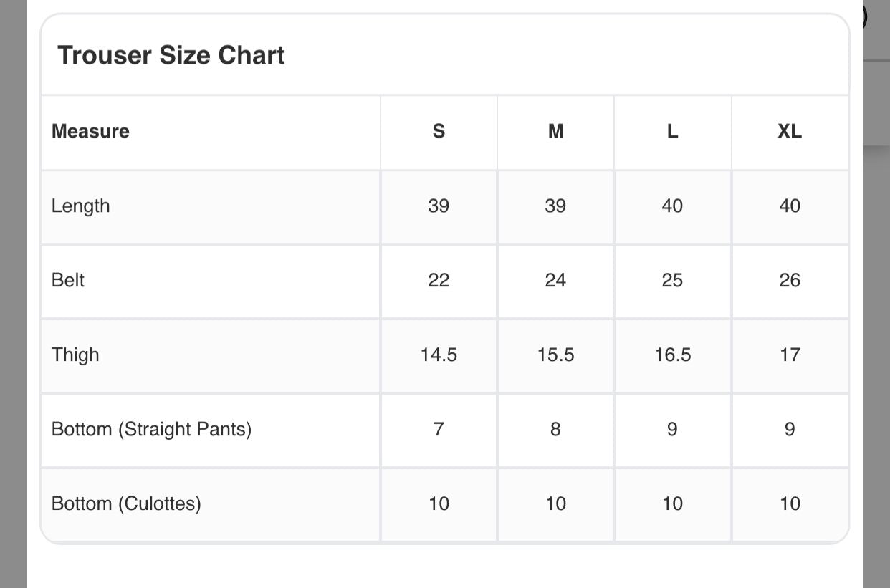Click the Length row label
This screenshot has width=890, height=588.
[x=81, y=206]
